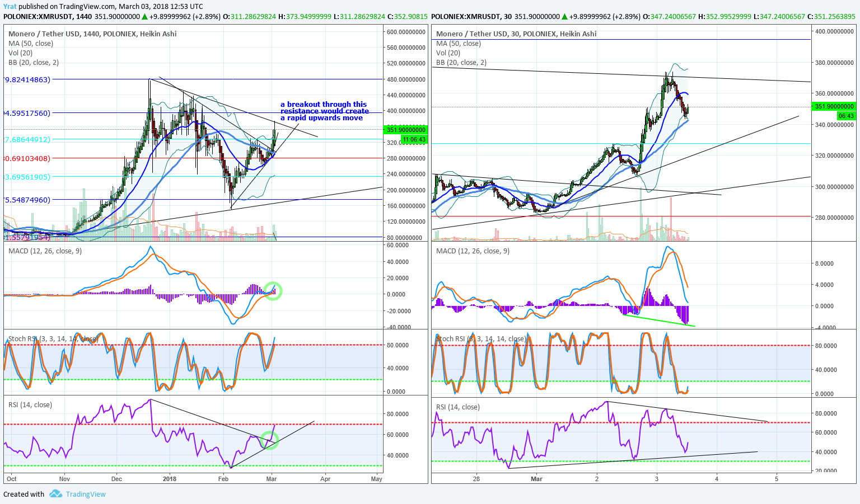This screenshot has height=504, width=860.
Task: Click 2018 on the 1440 chart time axis
Action: 169,479
